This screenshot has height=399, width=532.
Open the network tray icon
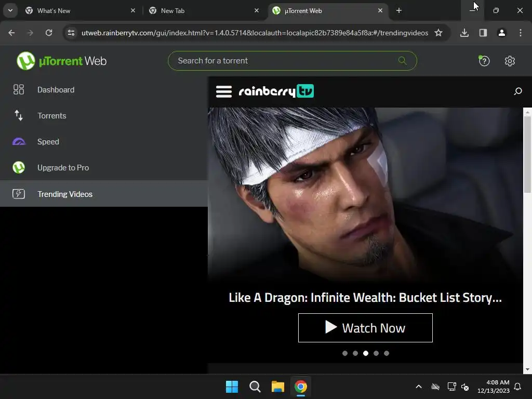coord(451,387)
